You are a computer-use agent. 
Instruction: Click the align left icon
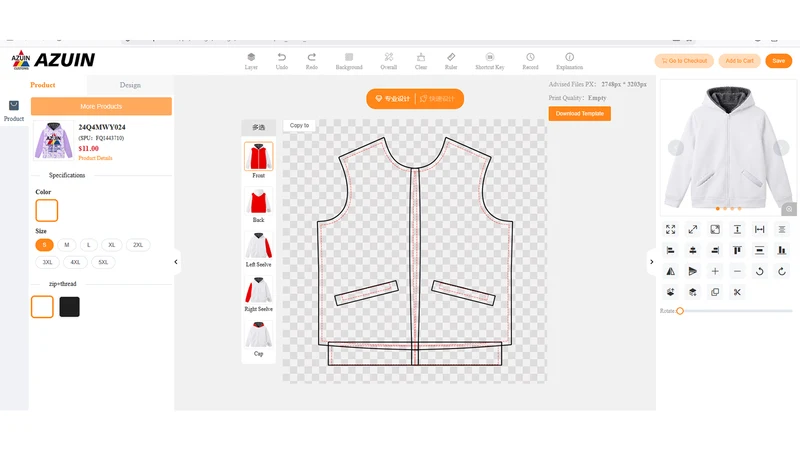click(x=670, y=251)
